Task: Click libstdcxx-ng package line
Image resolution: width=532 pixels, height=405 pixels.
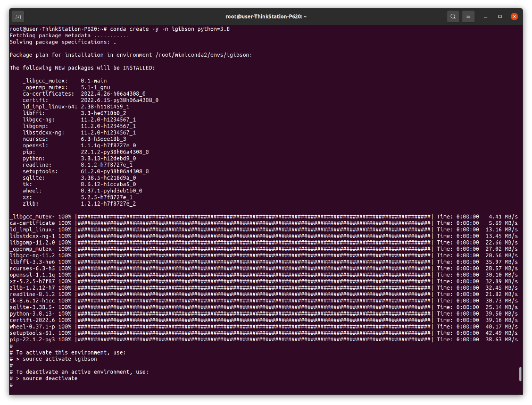Action: [79, 132]
